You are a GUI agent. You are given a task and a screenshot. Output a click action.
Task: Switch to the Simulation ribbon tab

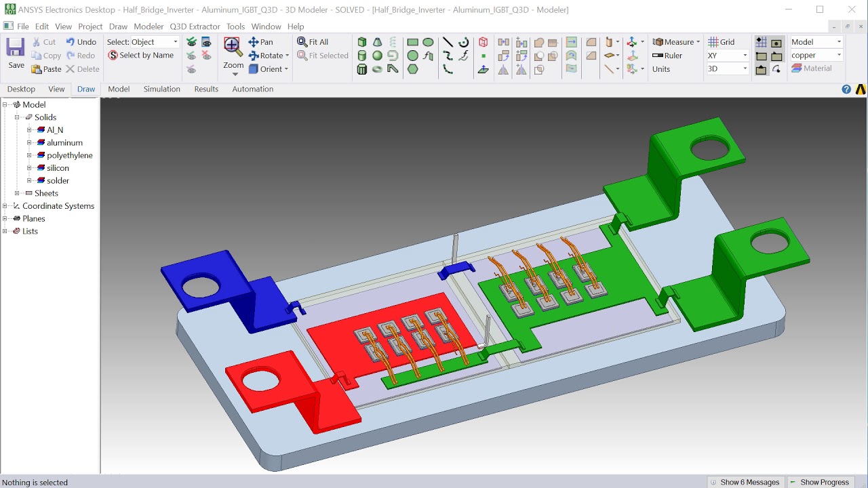pos(162,89)
